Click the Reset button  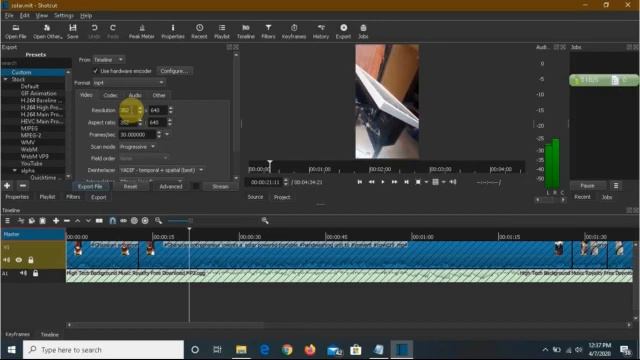(131, 187)
